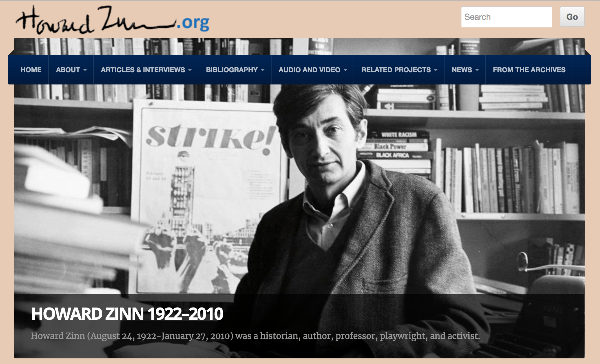Click the Go search button
Image resolution: width=600 pixels, height=364 pixels.
572,17
